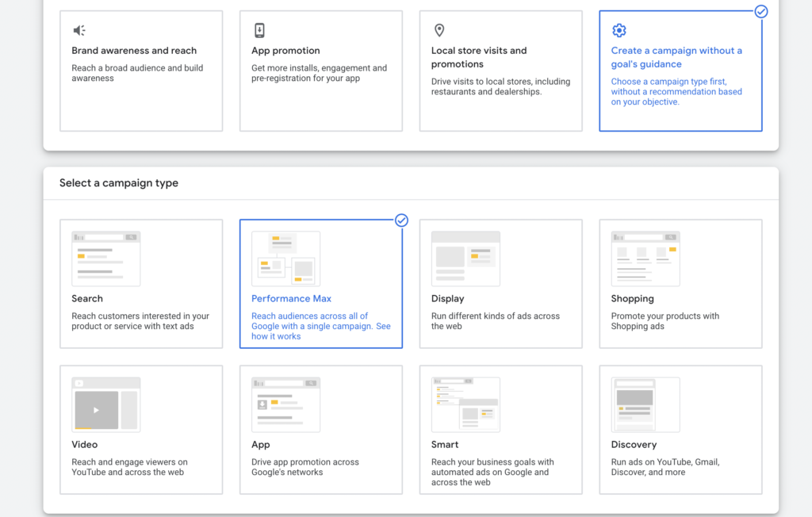The height and width of the screenshot is (517, 812).
Task: Click 'Reach customers interested in your product' text
Action: (140, 321)
